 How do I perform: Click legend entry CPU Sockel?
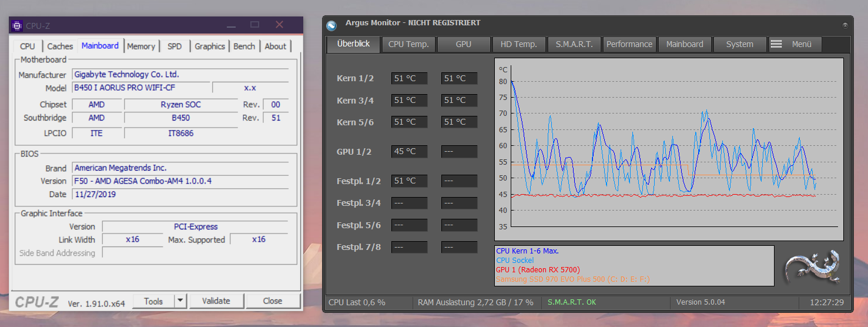click(x=515, y=261)
